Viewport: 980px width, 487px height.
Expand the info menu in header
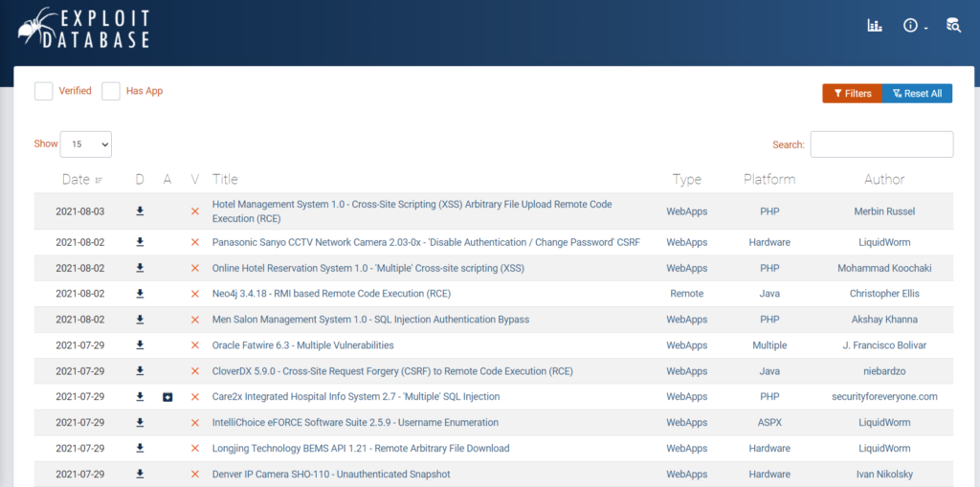point(915,26)
